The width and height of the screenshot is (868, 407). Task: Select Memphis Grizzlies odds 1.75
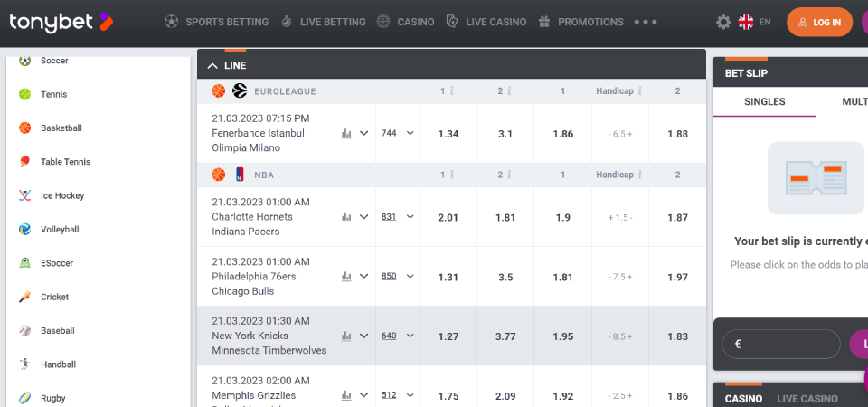448,396
